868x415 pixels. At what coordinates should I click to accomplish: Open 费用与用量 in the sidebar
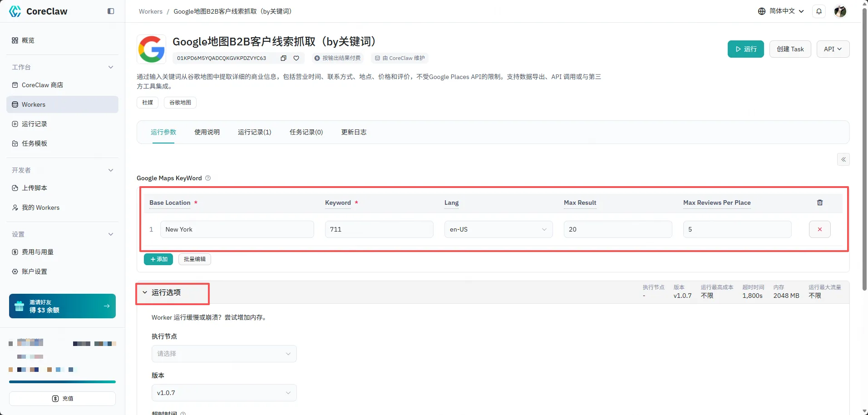pyautogui.click(x=63, y=252)
